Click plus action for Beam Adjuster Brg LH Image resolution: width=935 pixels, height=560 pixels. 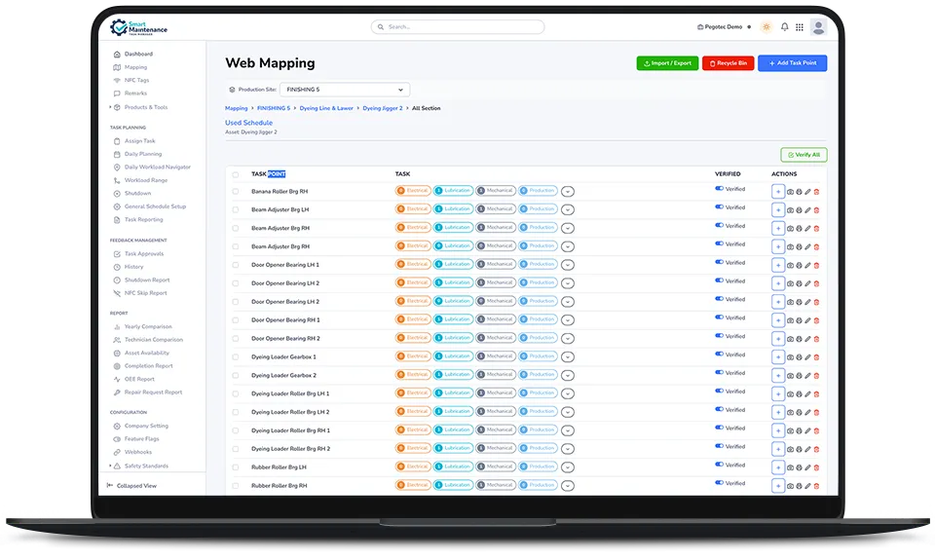[777, 210]
